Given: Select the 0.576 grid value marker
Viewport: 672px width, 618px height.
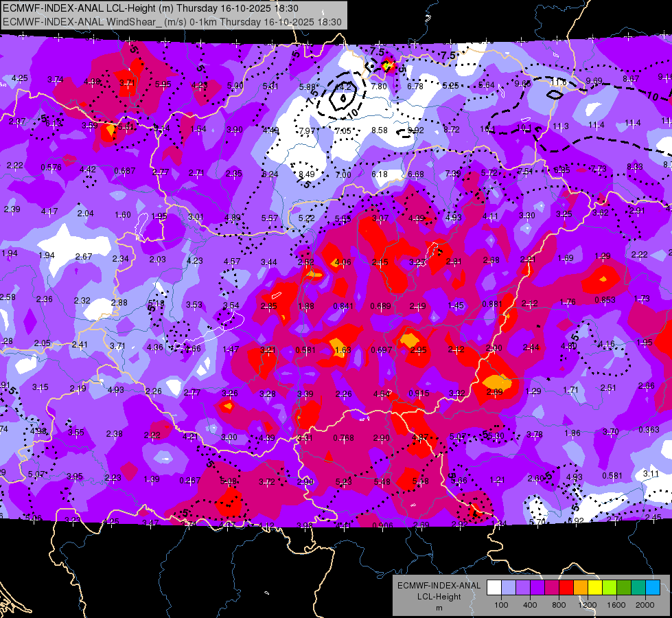Looking at the screenshot, I should coord(51,168).
